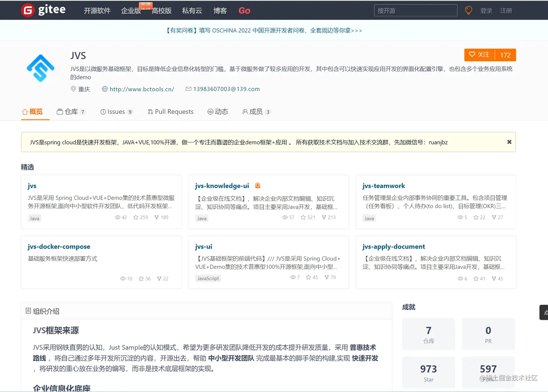
Task: Open the 私有云 menu item
Action: point(192,11)
